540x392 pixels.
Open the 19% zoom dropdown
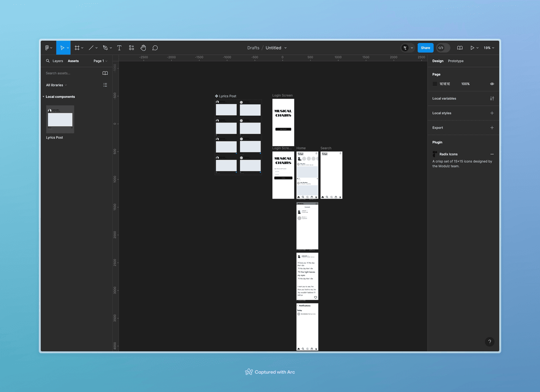[489, 48]
